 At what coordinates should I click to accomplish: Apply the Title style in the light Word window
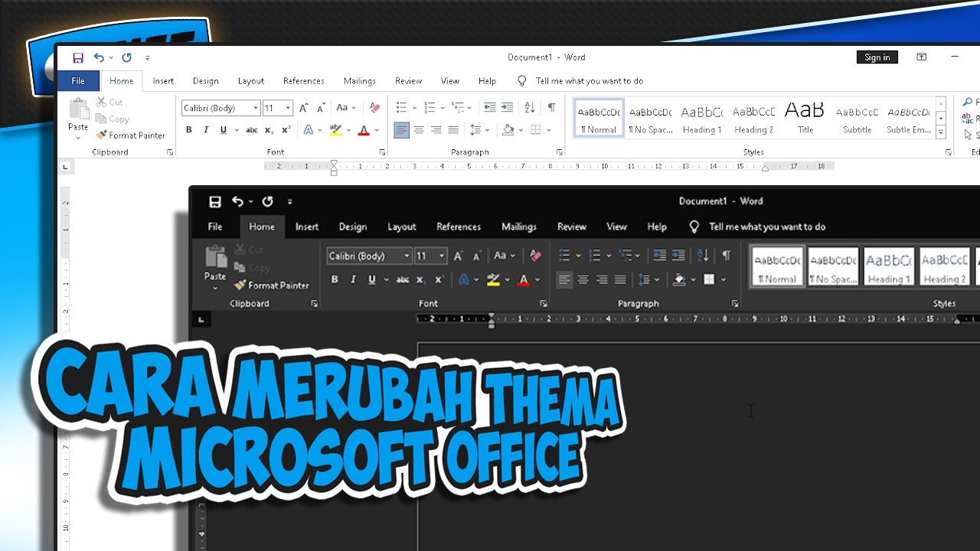pyautogui.click(x=805, y=118)
